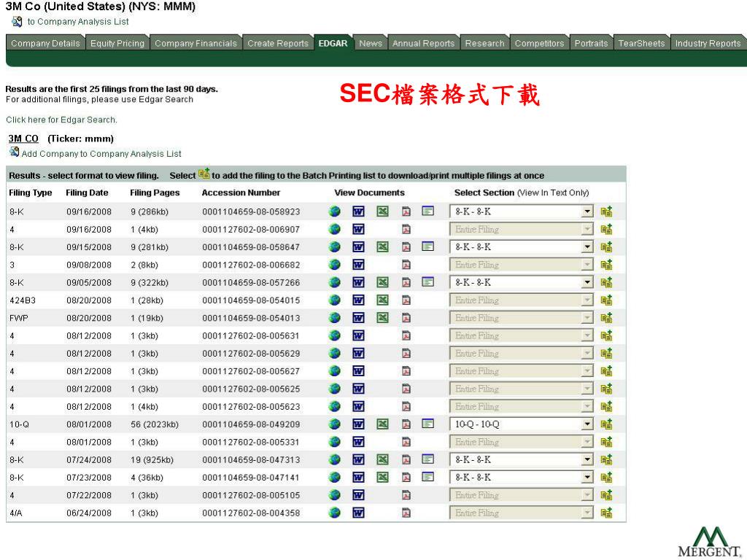Viewport: 747px width, 560px height.
Task: Select accession number 0001104659-08-049209
Action: coord(251,424)
